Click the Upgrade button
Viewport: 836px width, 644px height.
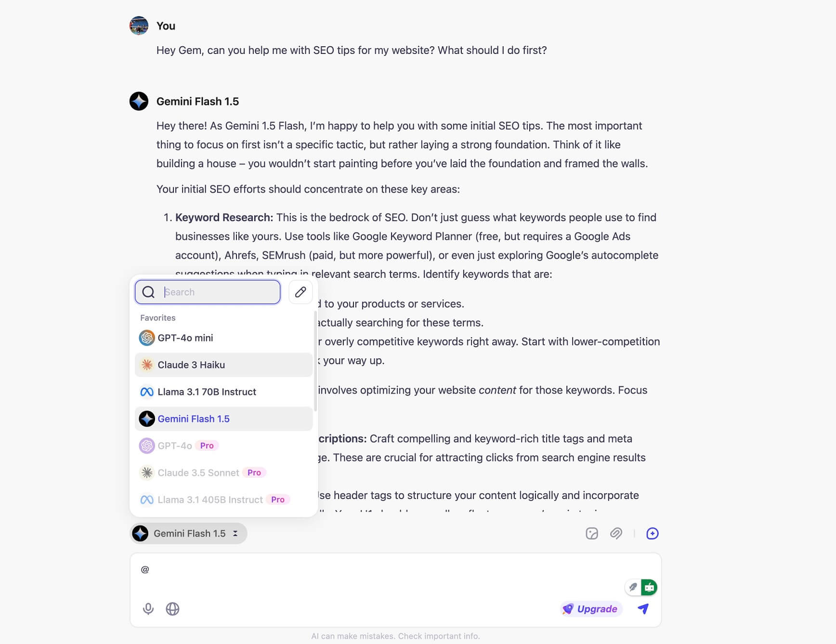click(x=591, y=608)
